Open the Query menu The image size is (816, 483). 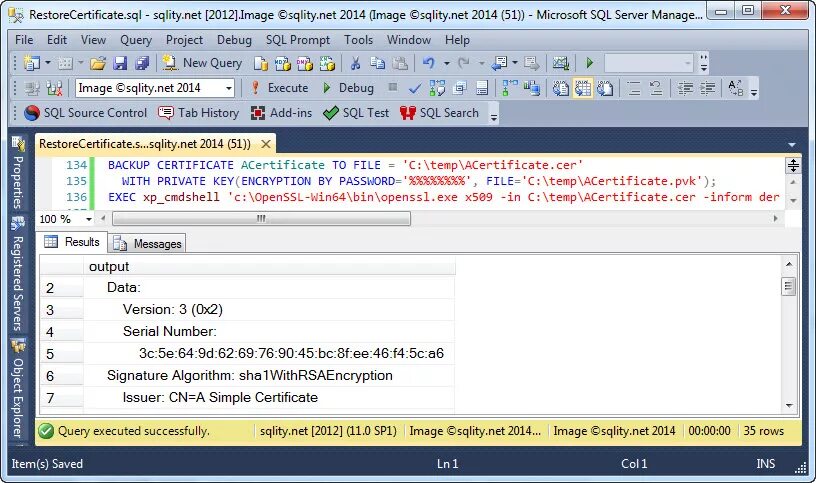136,40
